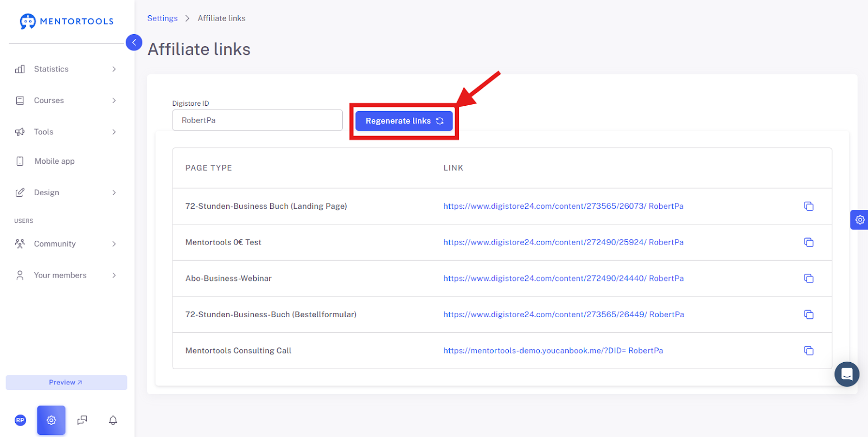Expand the Tools menu chevron
Viewport: 868px width, 437px height.
(x=114, y=132)
